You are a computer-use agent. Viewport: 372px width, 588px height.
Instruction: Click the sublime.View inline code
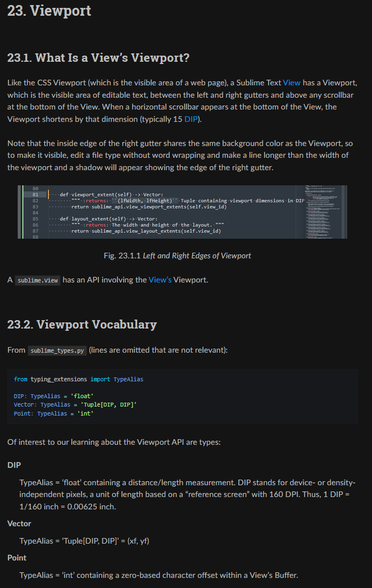[38, 280]
